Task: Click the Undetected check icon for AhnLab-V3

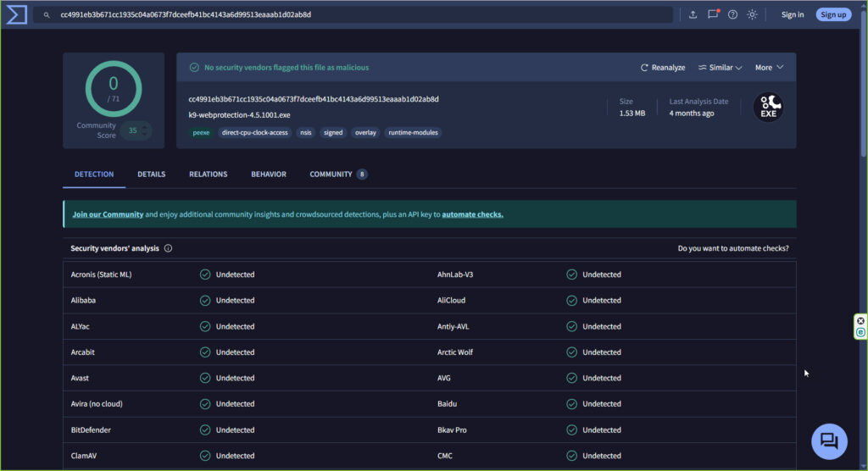Action: coord(571,274)
